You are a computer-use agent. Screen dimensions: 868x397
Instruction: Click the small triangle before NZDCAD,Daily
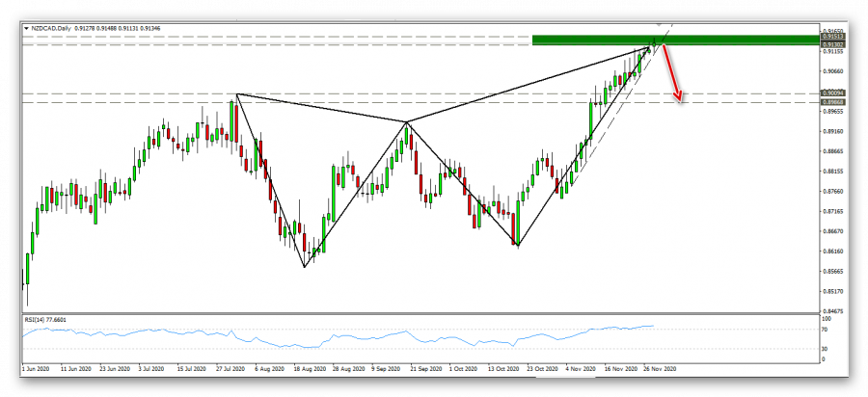(x=24, y=30)
